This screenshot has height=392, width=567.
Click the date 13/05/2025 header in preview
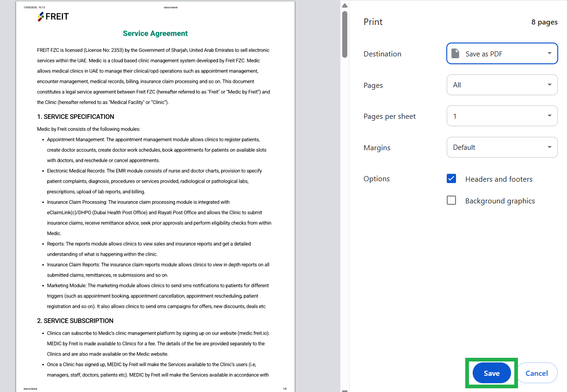point(34,7)
